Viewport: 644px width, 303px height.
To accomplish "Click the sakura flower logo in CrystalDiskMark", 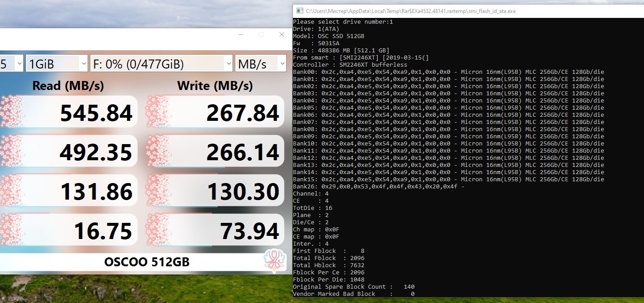I will (x=274, y=260).
